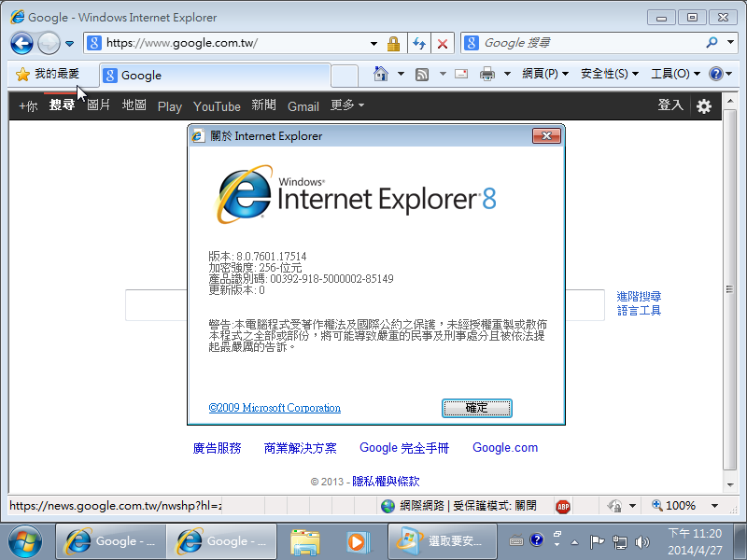This screenshot has width=747, height=560.
Task: Open the 選取要安... taskbar item
Action: click(x=443, y=541)
